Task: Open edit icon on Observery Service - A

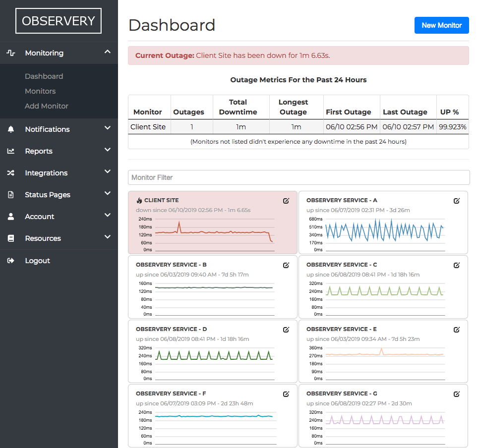Action: [456, 201]
